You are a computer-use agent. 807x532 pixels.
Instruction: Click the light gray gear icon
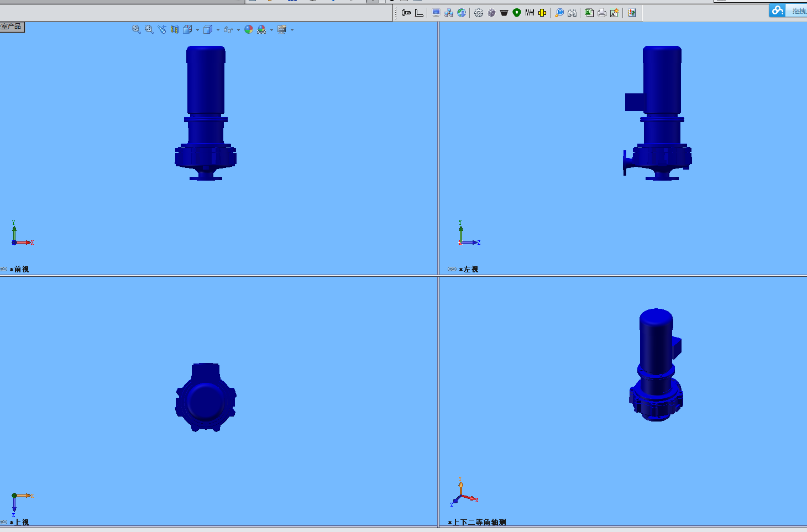click(479, 13)
